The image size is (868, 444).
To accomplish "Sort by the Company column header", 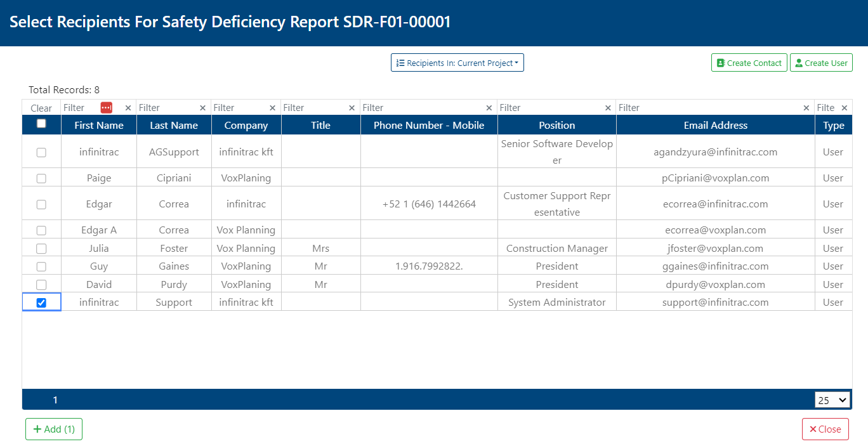I will pyautogui.click(x=246, y=126).
